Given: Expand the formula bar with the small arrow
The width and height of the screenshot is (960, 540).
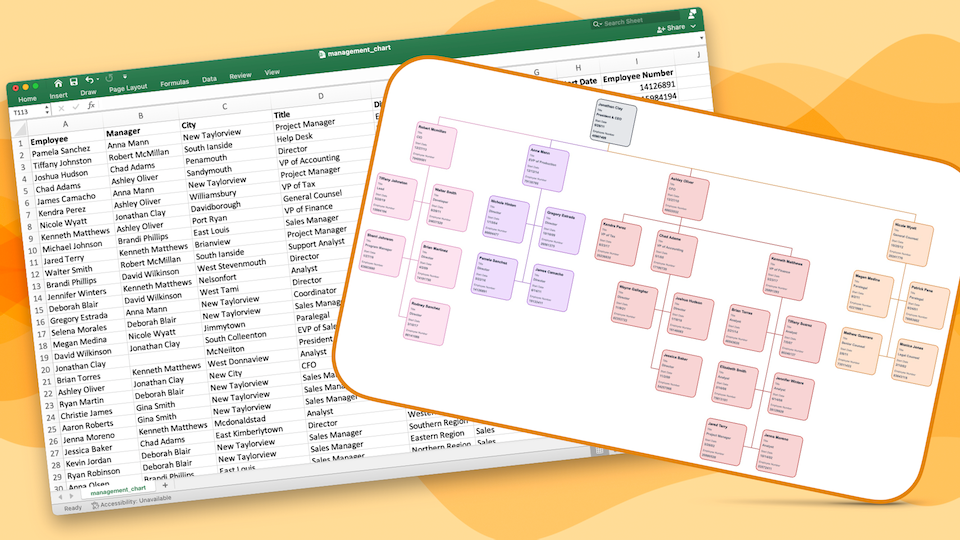Looking at the screenshot, I should [x=700, y=39].
